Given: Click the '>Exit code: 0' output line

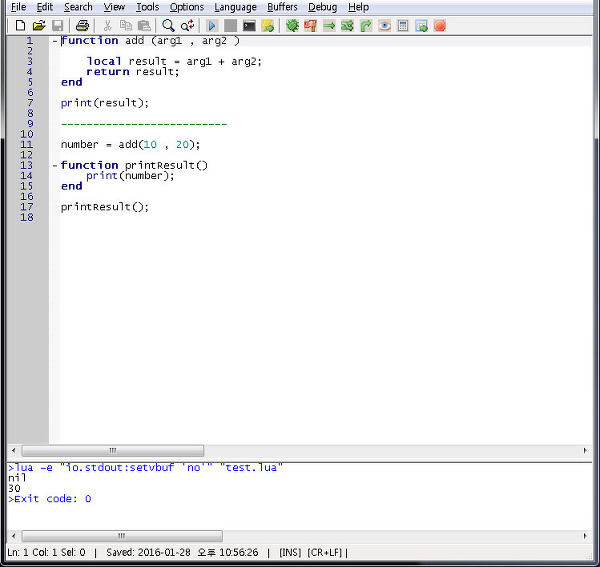Looking at the screenshot, I should (x=50, y=499).
